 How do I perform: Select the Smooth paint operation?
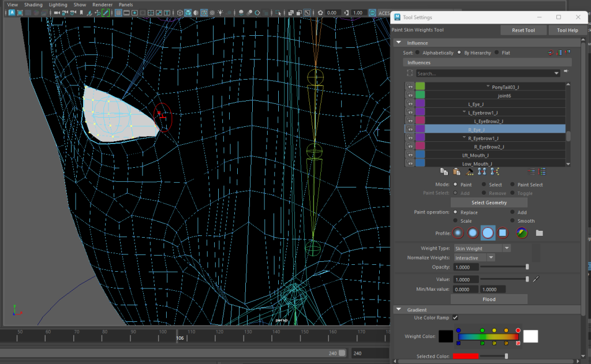[x=513, y=221]
